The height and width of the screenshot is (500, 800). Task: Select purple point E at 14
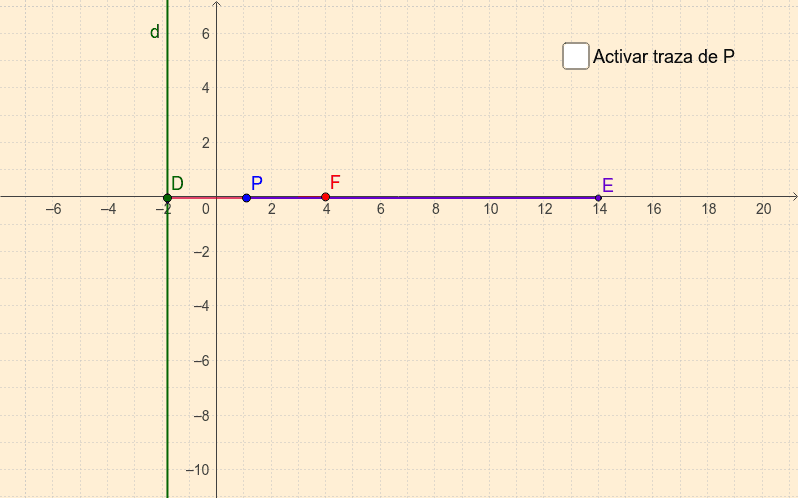click(598, 197)
